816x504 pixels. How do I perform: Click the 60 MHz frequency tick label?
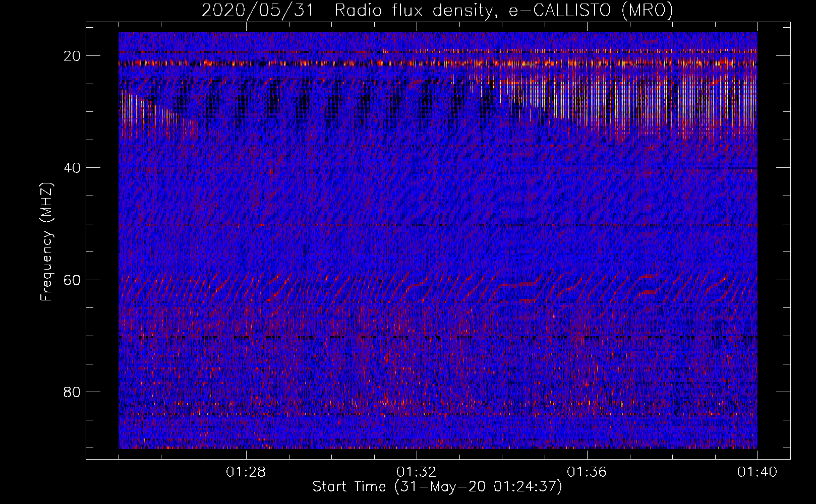point(73,280)
